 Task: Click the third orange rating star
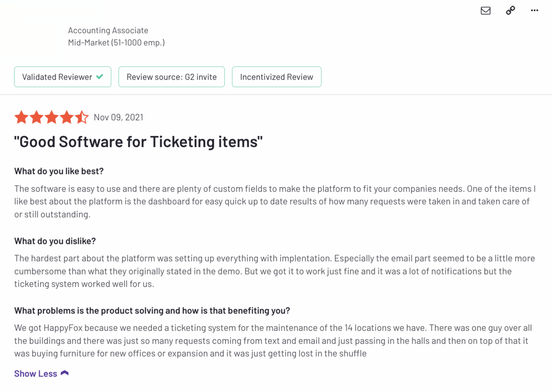coord(52,117)
